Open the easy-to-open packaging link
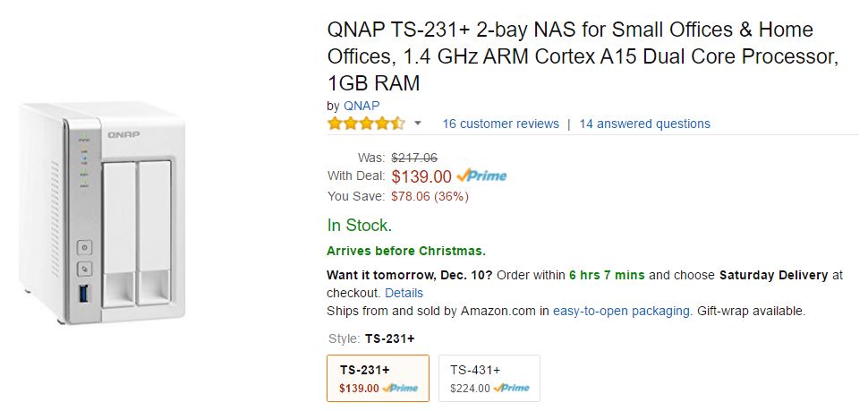Screen dimensions: 868x411 point(621,311)
